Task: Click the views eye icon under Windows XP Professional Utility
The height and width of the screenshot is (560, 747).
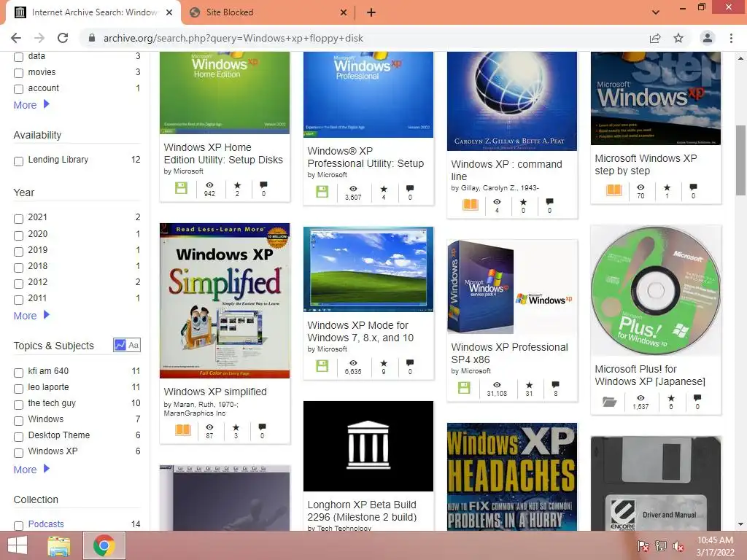Action: (x=353, y=189)
